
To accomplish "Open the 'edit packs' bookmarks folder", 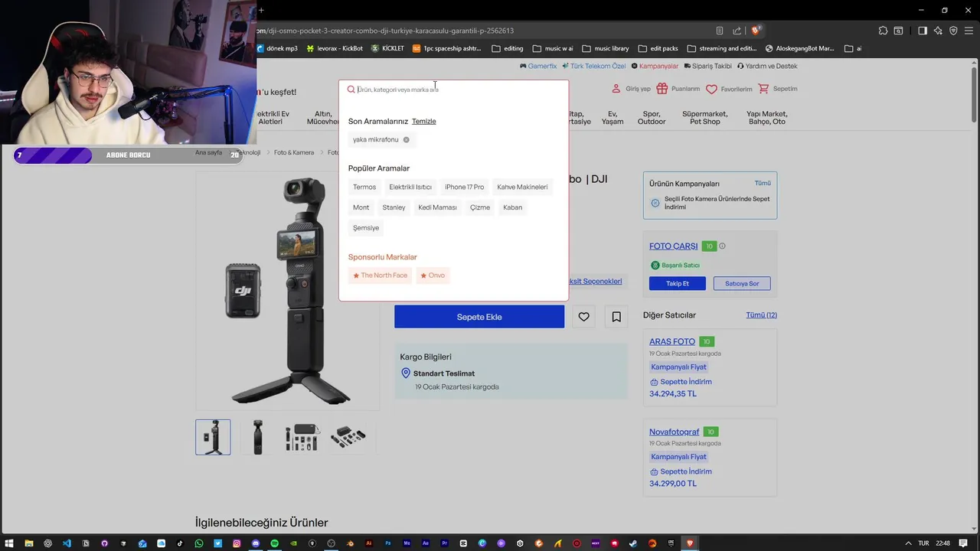I will click(658, 48).
